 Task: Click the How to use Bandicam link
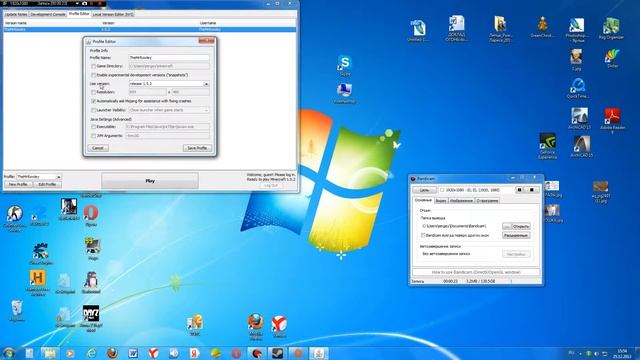(x=476, y=272)
